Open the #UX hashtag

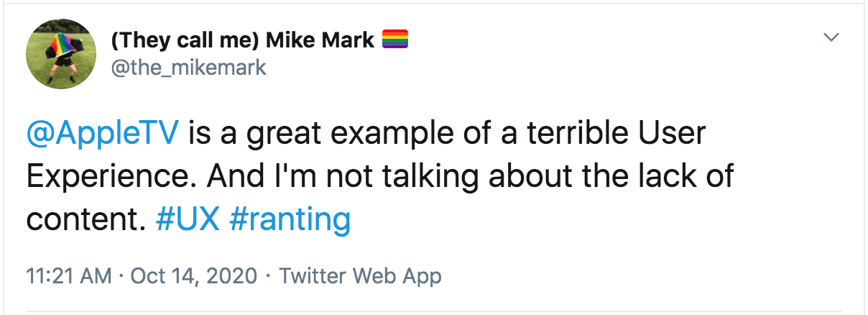pos(186,219)
